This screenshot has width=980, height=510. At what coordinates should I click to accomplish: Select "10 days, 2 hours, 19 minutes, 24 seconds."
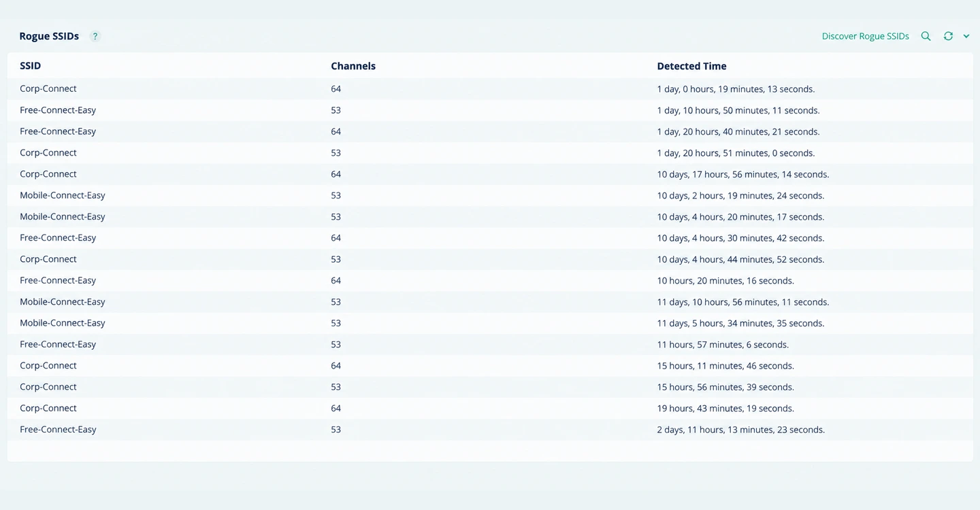(x=740, y=196)
